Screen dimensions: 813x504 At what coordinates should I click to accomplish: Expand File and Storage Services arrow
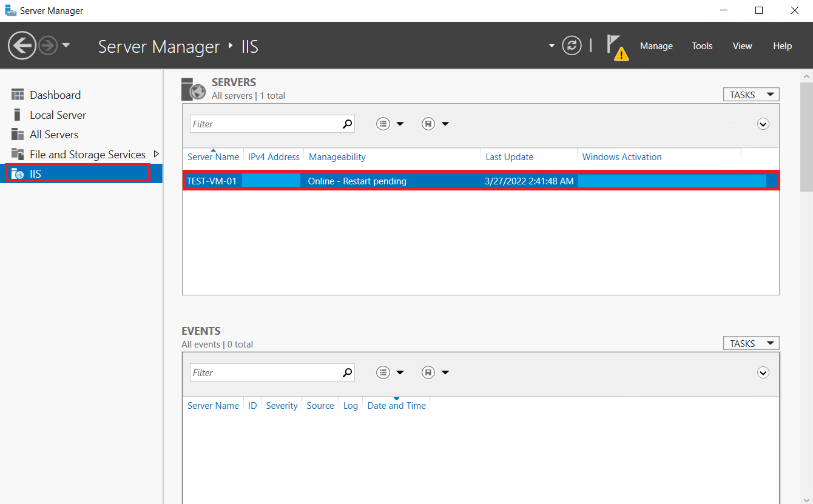(156, 154)
